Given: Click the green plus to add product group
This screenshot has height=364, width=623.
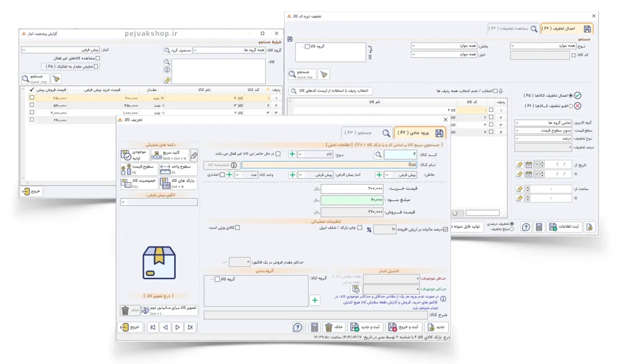Looking at the screenshot, I should click(315, 300).
